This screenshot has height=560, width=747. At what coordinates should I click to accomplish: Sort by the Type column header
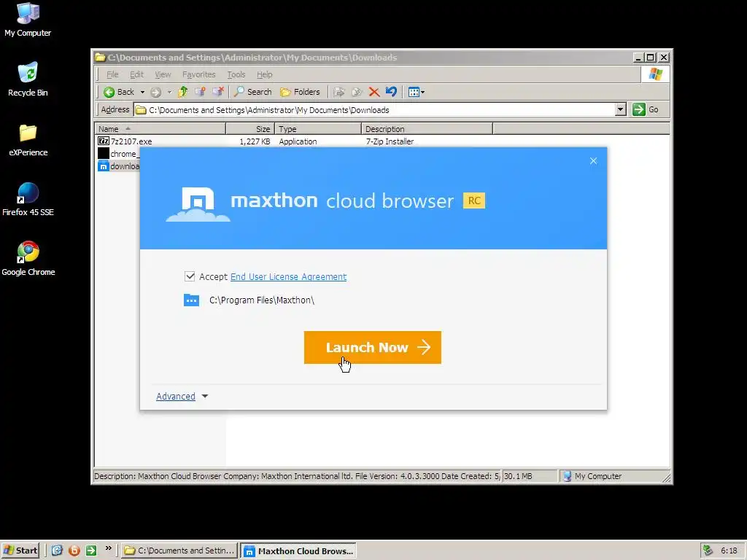click(318, 129)
